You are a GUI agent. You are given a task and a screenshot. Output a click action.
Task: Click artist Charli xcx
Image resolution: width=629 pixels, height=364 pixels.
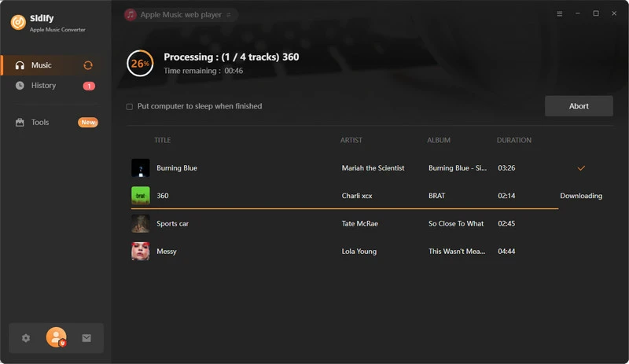coord(357,196)
